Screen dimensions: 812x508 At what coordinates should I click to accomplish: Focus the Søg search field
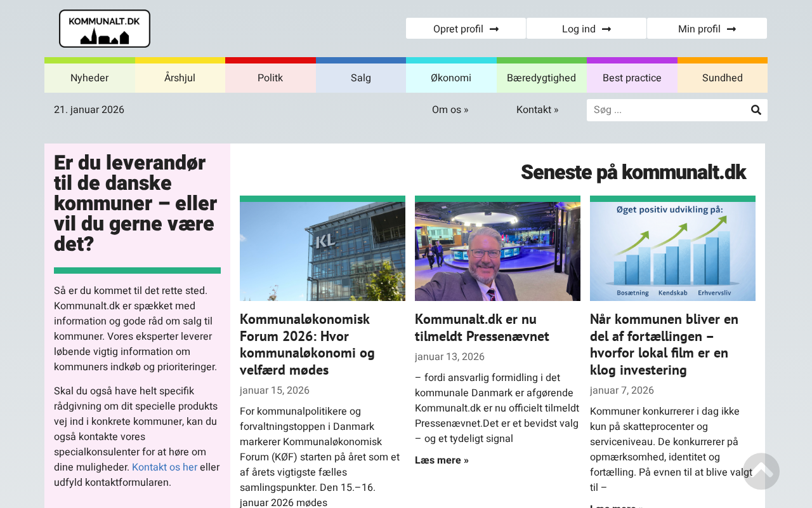pyautogui.click(x=666, y=110)
